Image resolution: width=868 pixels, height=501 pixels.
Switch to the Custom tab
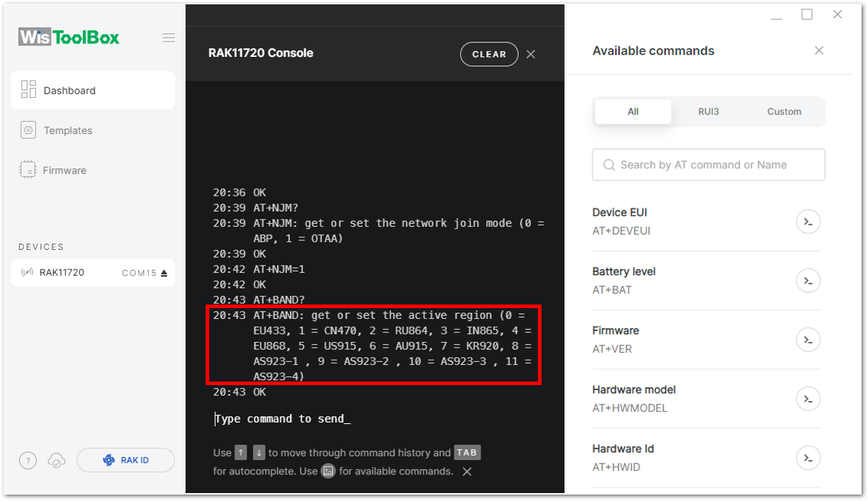pos(784,112)
